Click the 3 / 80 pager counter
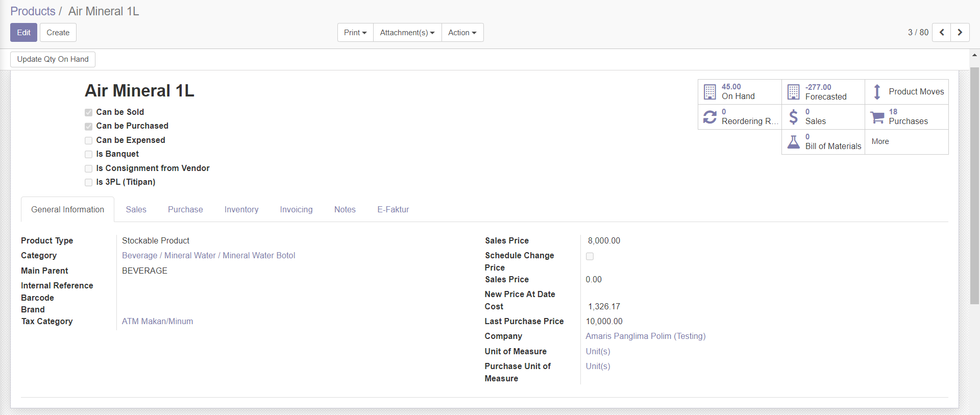The image size is (980, 415). tap(918, 32)
